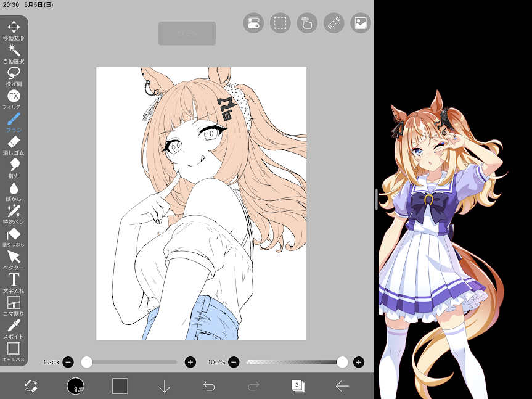Undo the last stroke
532x399 pixels.
pyautogui.click(x=209, y=386)
